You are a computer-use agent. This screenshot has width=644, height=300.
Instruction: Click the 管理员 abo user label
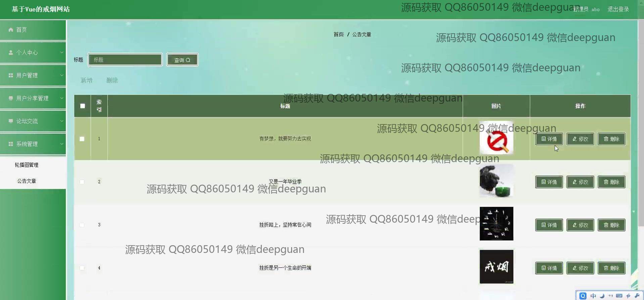point(586,9)
